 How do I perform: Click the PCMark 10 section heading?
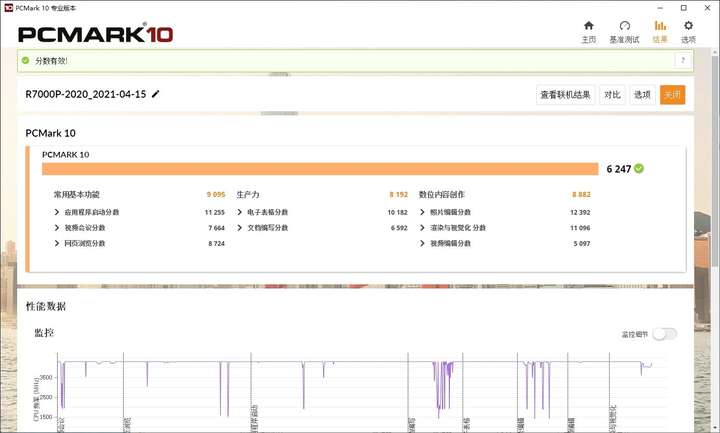51,133
